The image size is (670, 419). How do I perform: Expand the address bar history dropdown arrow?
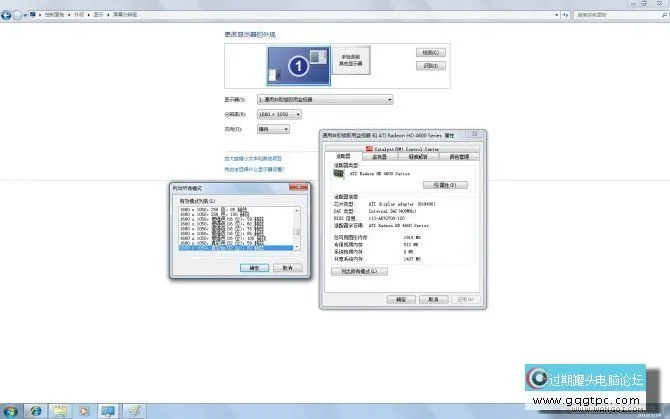click(556, 15)
